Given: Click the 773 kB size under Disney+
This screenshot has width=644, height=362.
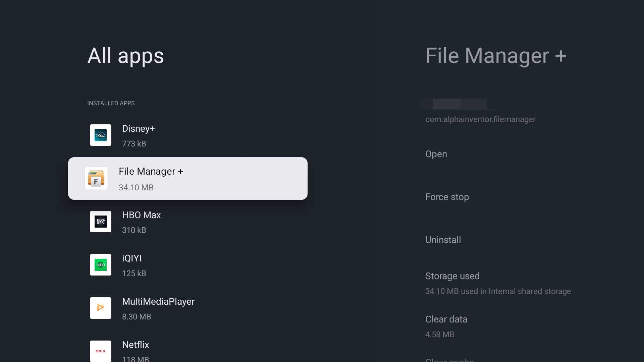Looking at the screenshot, I should 134,144.
